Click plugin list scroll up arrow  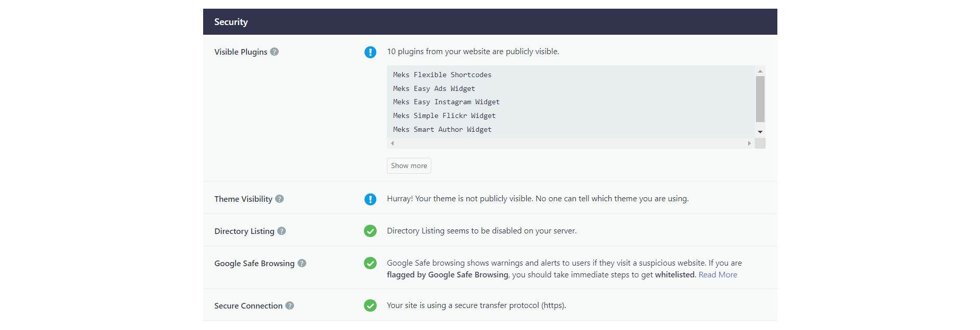click(760, 71)
